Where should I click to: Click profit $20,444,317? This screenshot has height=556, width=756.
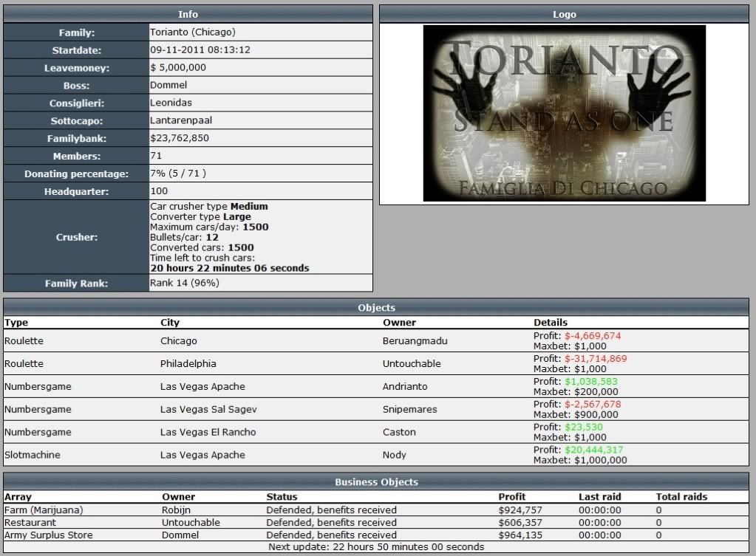tap(594, 450)
